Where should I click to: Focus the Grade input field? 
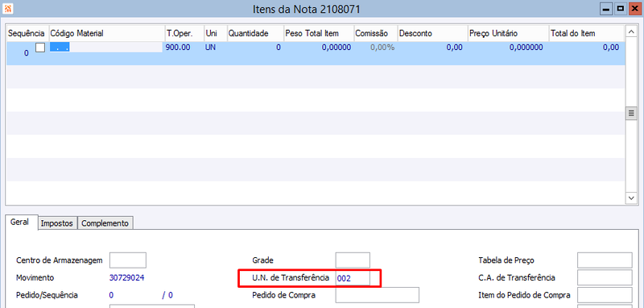353,260
